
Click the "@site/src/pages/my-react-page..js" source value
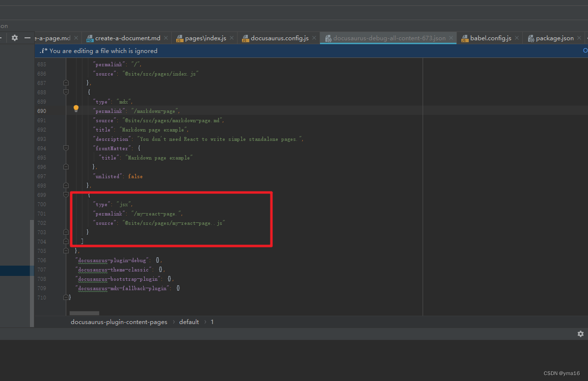tap(174, 223)
